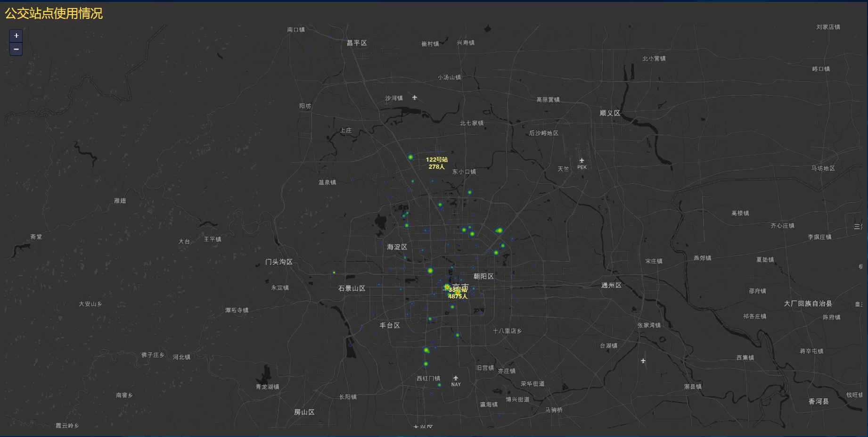Click the 石景山区 district label
868x437 pixels.
coord(352,289)
